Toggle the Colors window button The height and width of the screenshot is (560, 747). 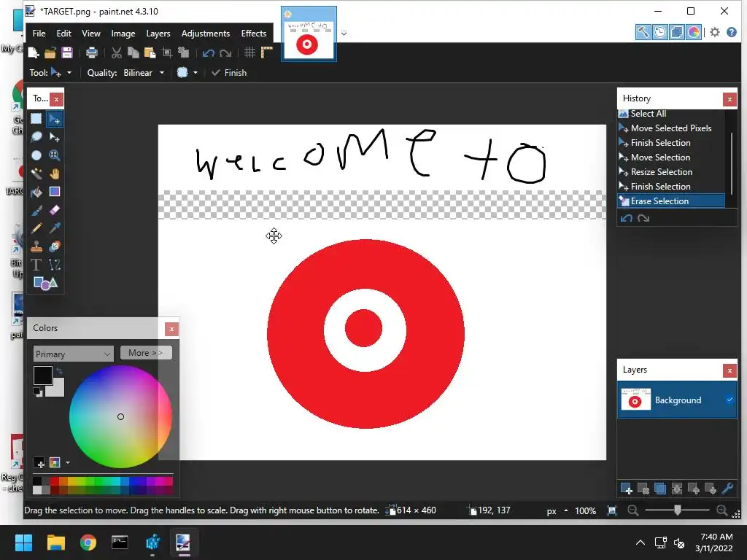(694, 32)
